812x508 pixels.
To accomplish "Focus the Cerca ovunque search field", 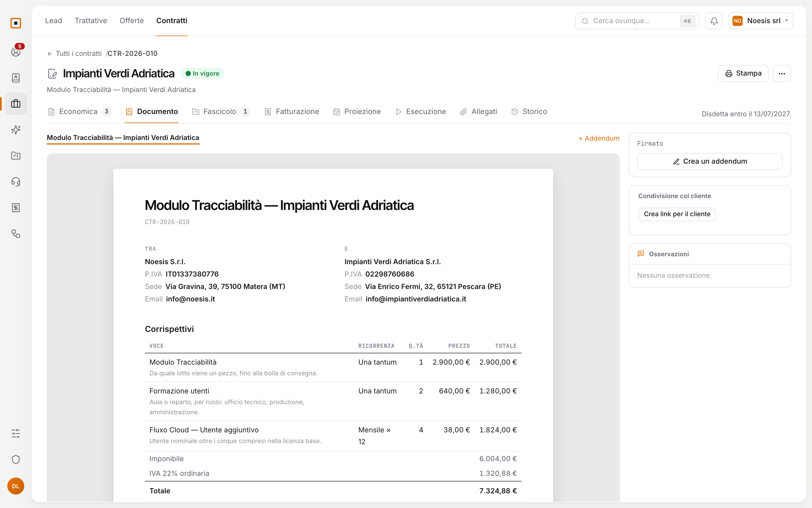I will (x=637, y=21).
